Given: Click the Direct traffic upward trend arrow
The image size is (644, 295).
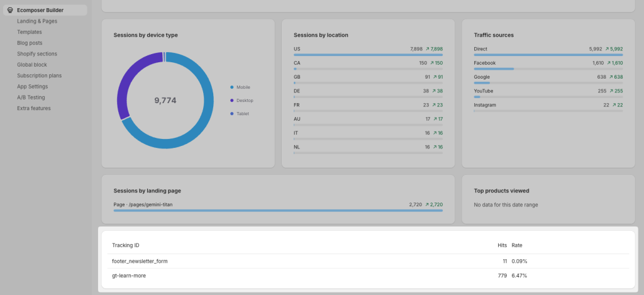Looking at the screenshot, I should click(x=608, y=48).
